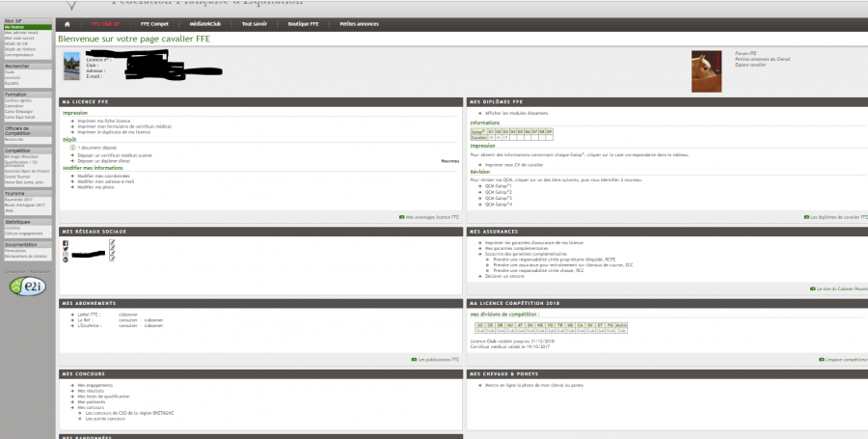The height and width of the screenshot is (439, 868).
Task: Click the Forum FFE link
Action: tap(746, 54)
